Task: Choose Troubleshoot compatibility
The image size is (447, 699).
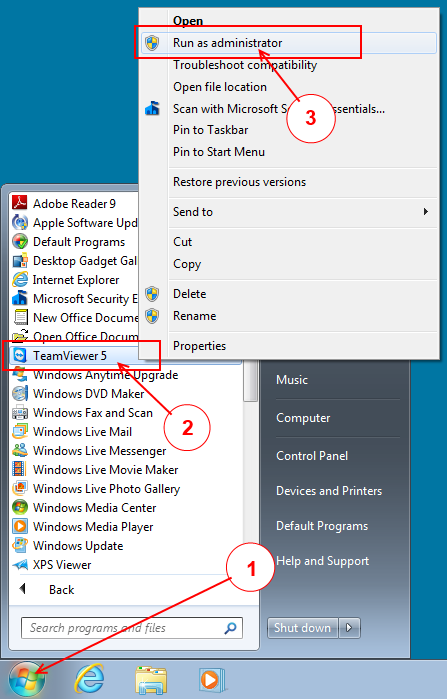Action: (x=245, y=65)
